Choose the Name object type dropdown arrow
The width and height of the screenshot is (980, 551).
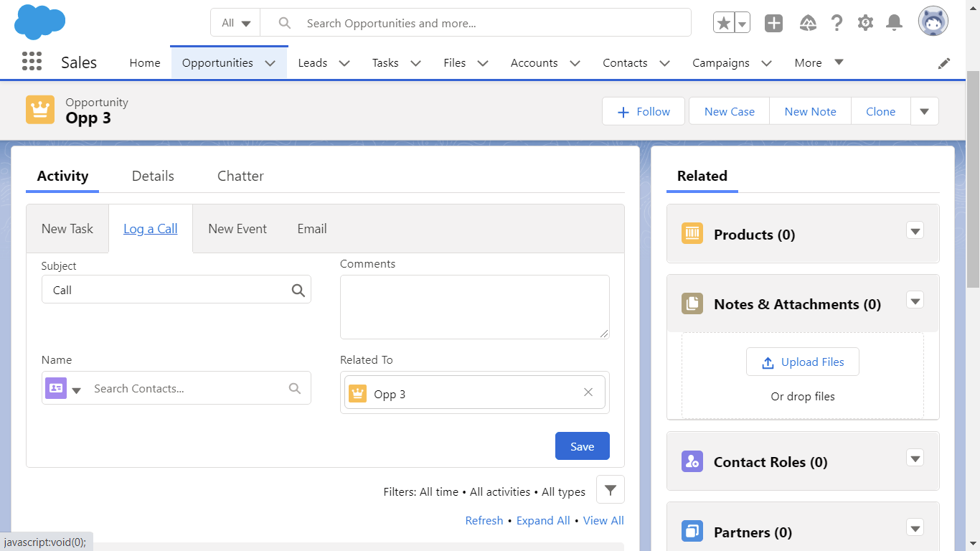click(77, 390)
